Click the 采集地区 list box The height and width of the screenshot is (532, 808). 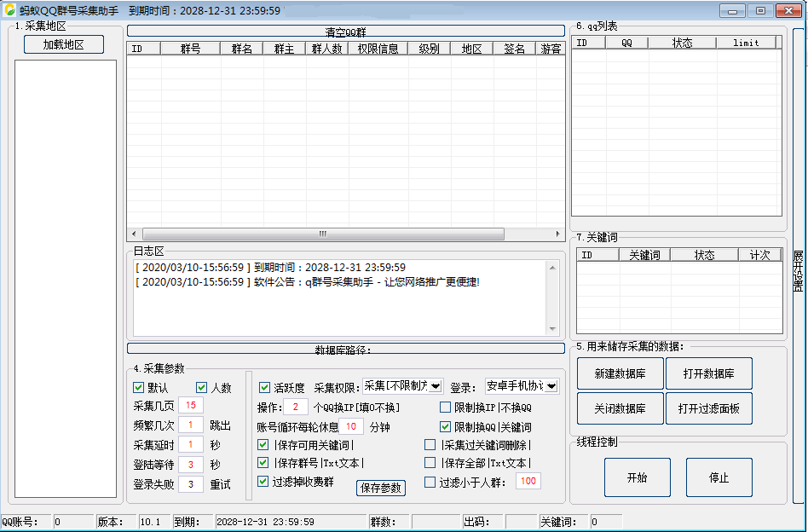(x=66, y=279)
